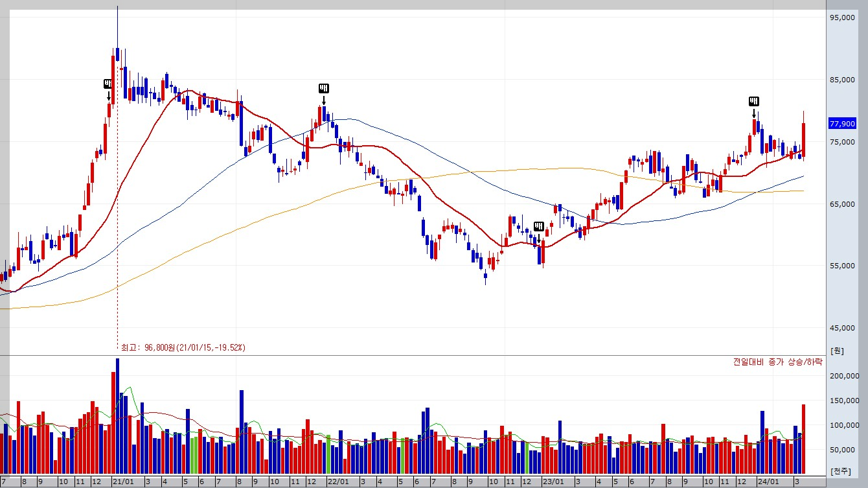Click the '배' dividend marker near 23/01
Image resolution: width=868 pixels, height=488 pixels.
[x=538, y=226]
